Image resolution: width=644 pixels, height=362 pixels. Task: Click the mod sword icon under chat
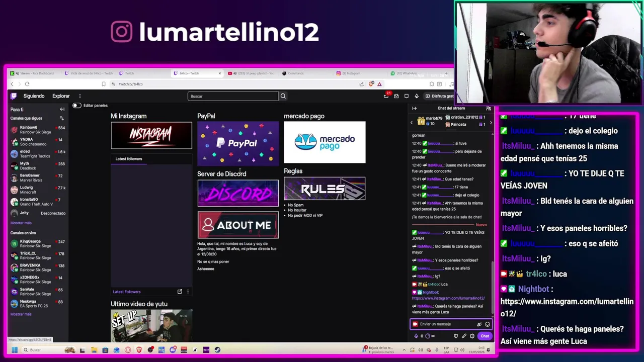click(x=464, y=336)
